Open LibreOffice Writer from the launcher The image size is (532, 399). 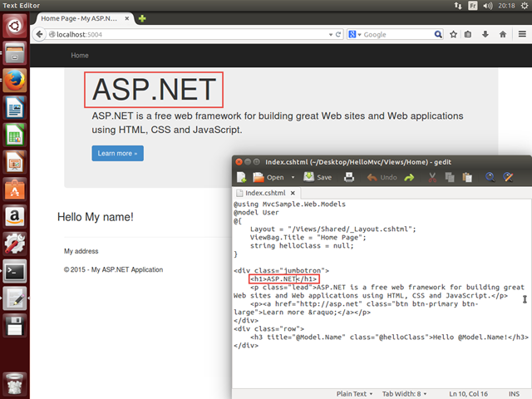[15, 107]
